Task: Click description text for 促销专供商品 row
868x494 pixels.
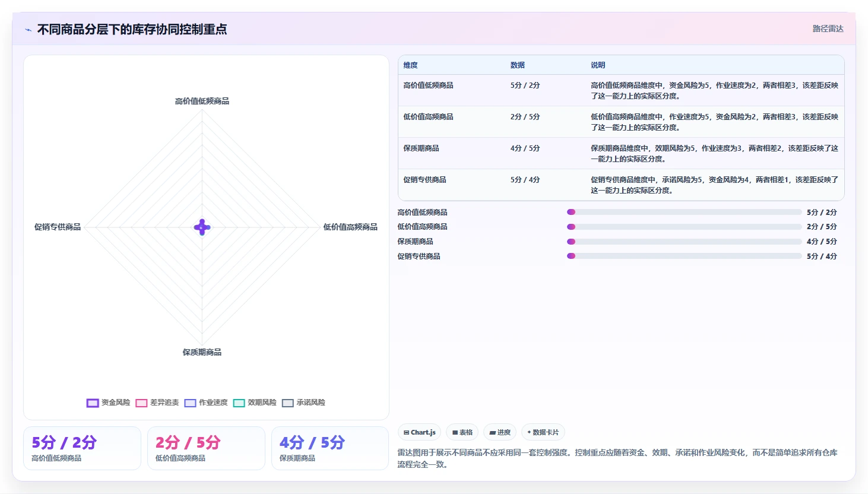Action: tap(714, 185)
